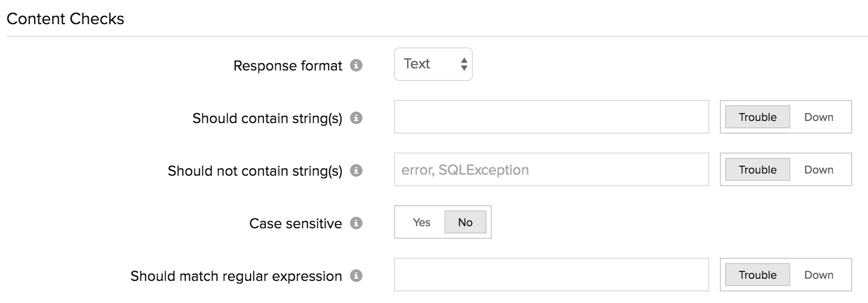Click the dropdown arrows on Text selector
This screenshot has width=868, height=303.
(464, 64)
